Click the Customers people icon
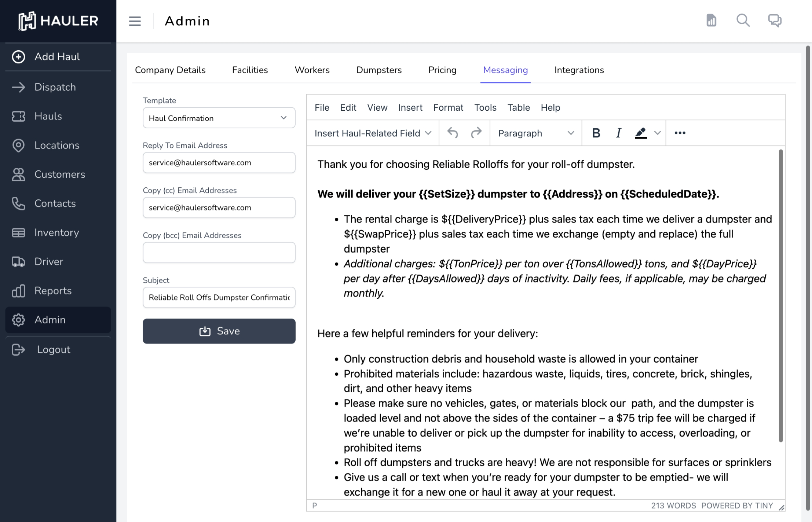This screenshot has height=522, width=812. (18, 174)
